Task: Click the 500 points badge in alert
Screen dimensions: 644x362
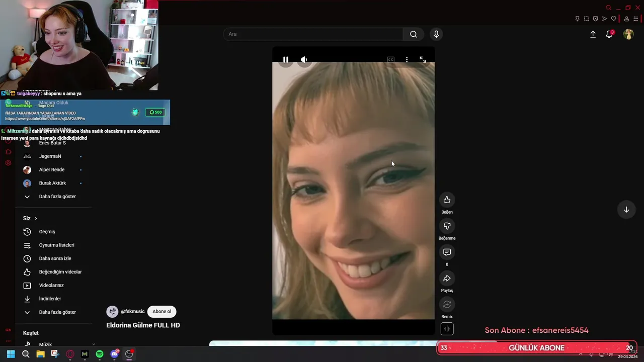Action: pyautogui.click(x=155, y=112)
